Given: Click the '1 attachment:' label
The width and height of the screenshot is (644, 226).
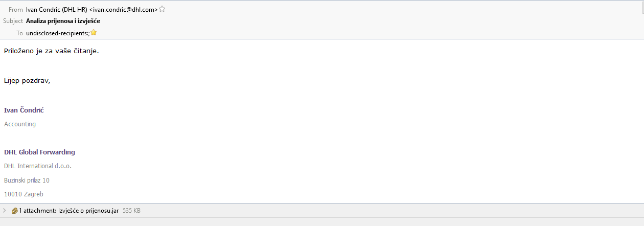Looking at the screenshot, I should click(x=38, y=211).
